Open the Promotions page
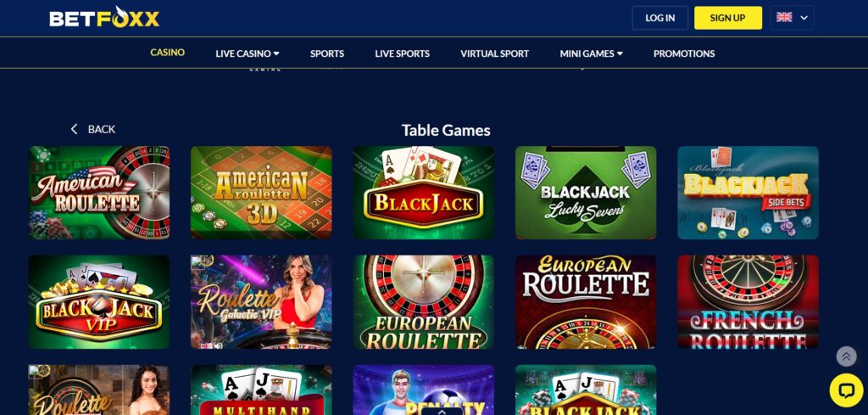 pos(684,53)
